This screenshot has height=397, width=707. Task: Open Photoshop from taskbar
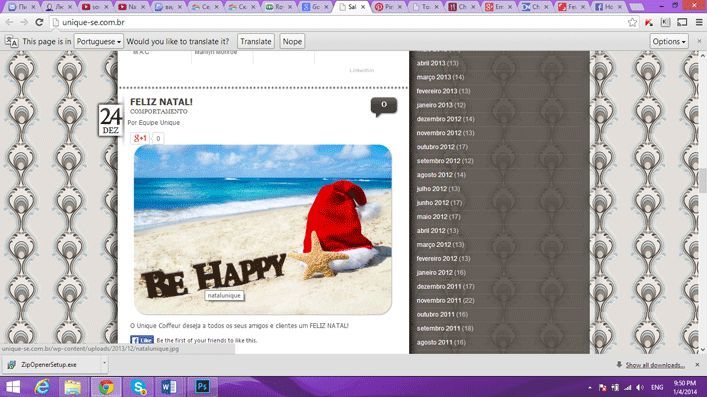point(202,387)
